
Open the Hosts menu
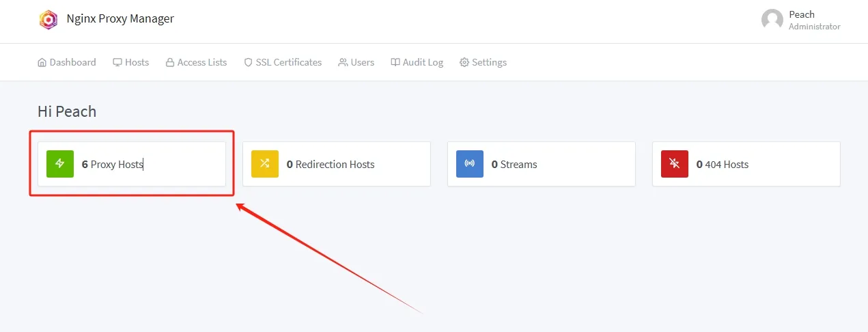[x=131, y=62]
